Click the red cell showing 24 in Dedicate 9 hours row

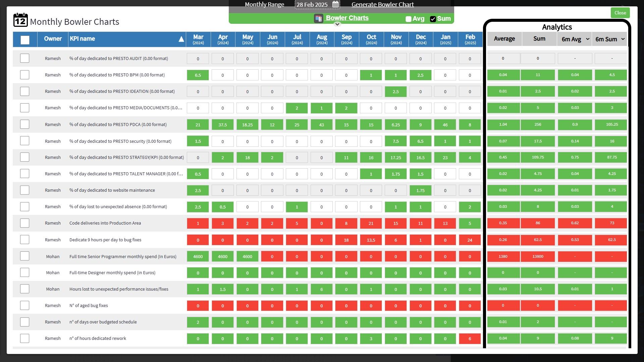[470, 240]
